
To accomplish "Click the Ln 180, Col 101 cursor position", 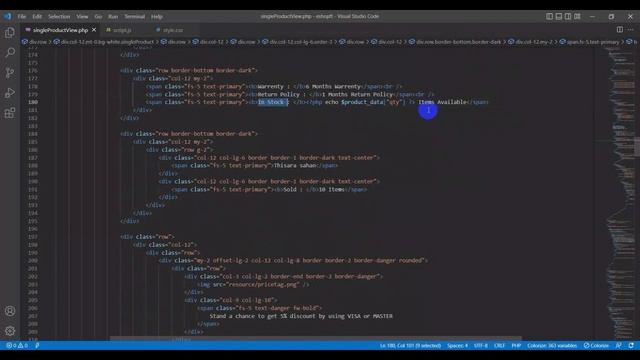I will [x=410, y=345].
